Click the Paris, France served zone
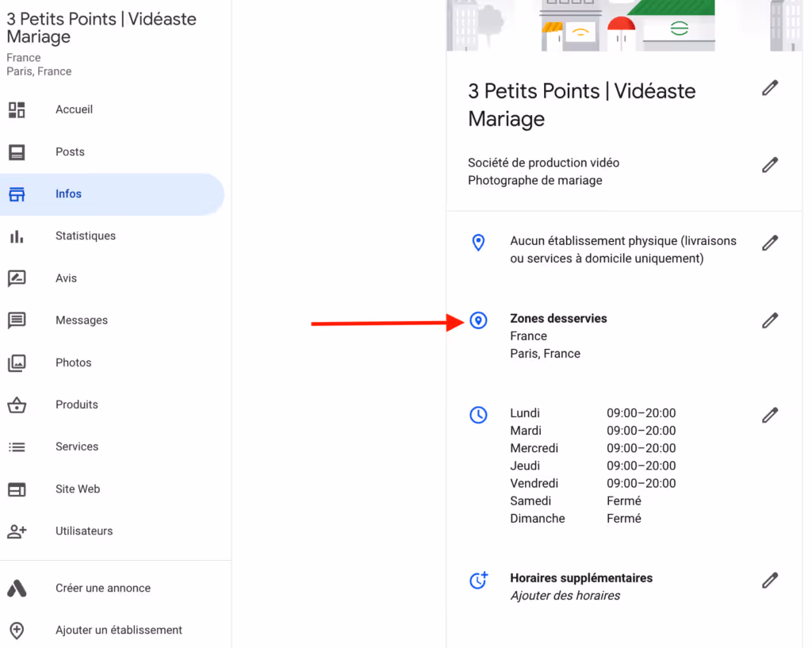Screen dimensions: 812x648 [x=545, y=354]
